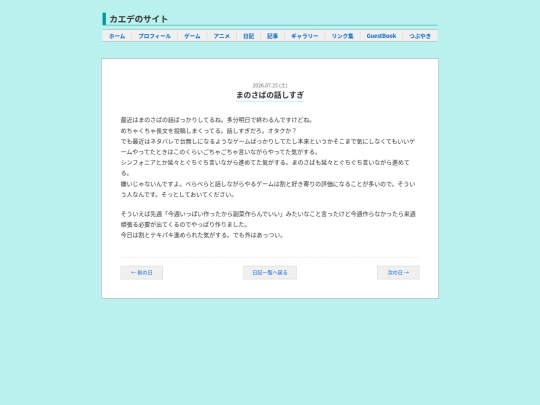Go to the プロフィール page
Screen dimensions: 540x405
tap(154, 36)
